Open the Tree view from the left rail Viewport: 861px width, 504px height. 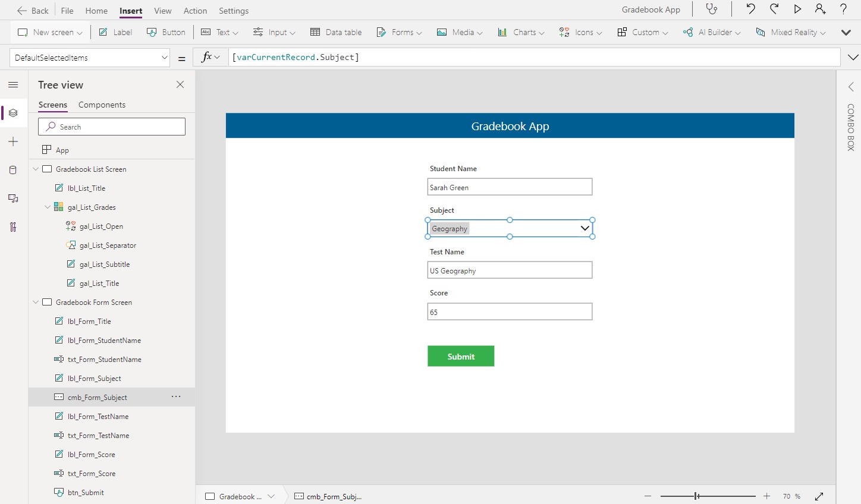[x=13, y=113]
